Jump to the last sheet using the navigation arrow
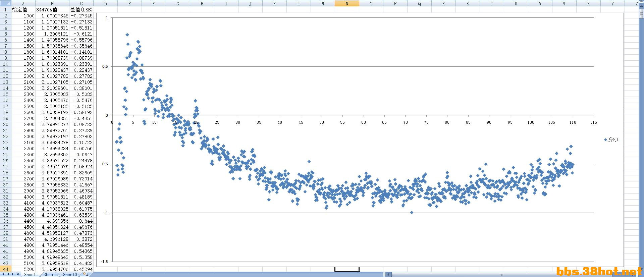Image resolution: width=644 pixels, height=277 pixels. (x=18, y=274)
